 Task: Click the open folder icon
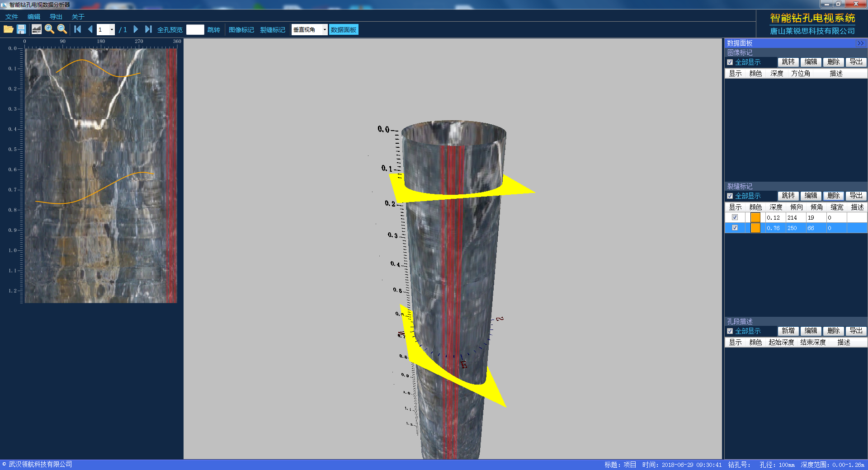(x=8, y=29)
